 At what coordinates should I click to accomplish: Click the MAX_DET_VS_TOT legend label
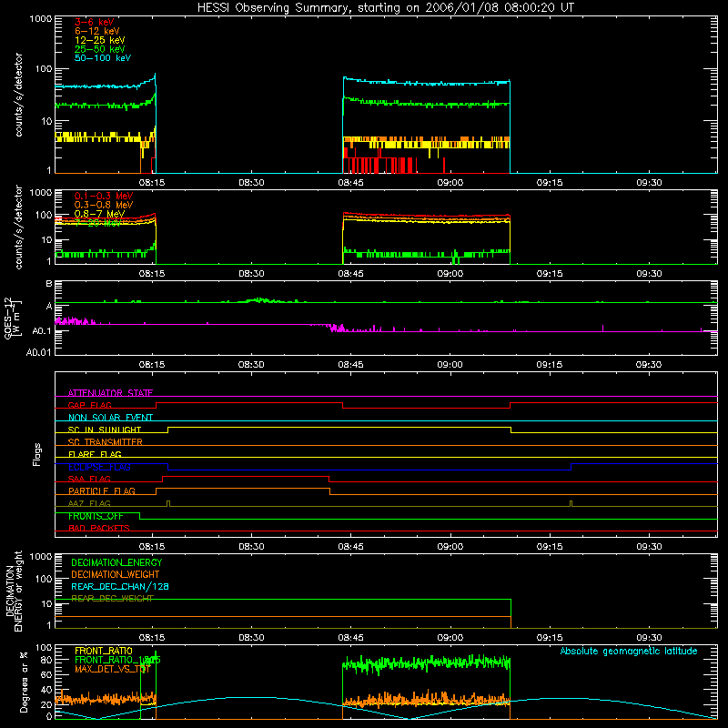coord(113,669)
